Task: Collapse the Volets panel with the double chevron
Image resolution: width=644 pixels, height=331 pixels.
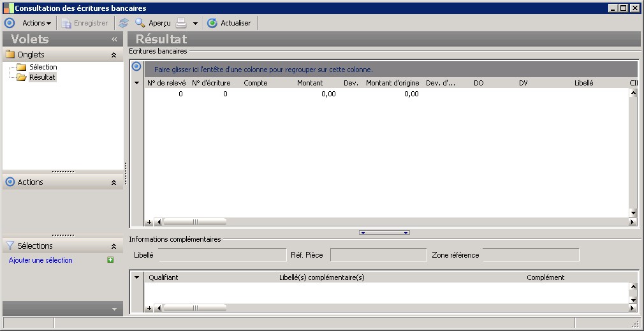Action: point(114,39)
